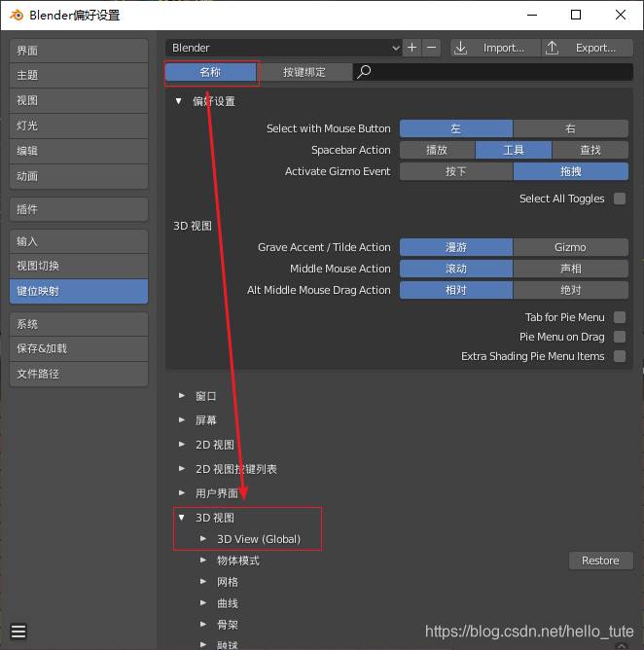The image size is (644, 650).
Task: Open the 文件路径 preferences section
Action: (79, 374)
